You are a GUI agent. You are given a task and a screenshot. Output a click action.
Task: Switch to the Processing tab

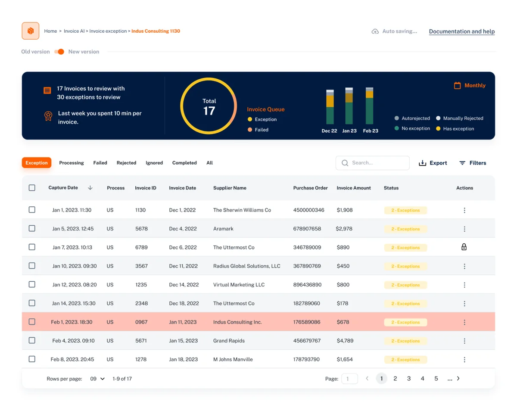72,163
